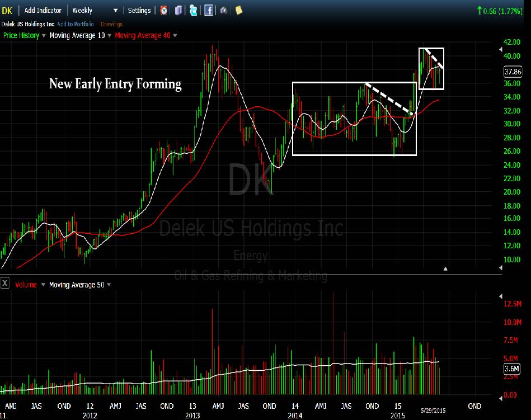This screenshot has width=531, height=420.
Task: Click the green up-arrow price change icon
Action: pos(480,11)
